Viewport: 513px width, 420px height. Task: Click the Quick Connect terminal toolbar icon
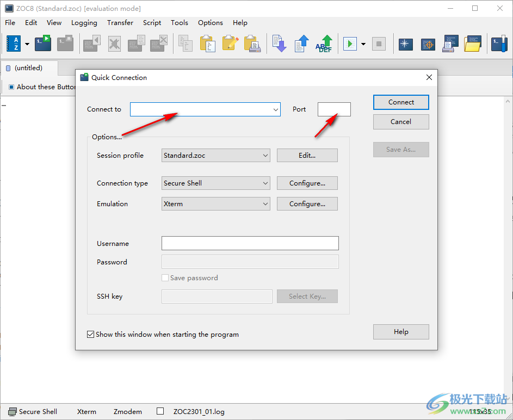(x=43, y=43)
